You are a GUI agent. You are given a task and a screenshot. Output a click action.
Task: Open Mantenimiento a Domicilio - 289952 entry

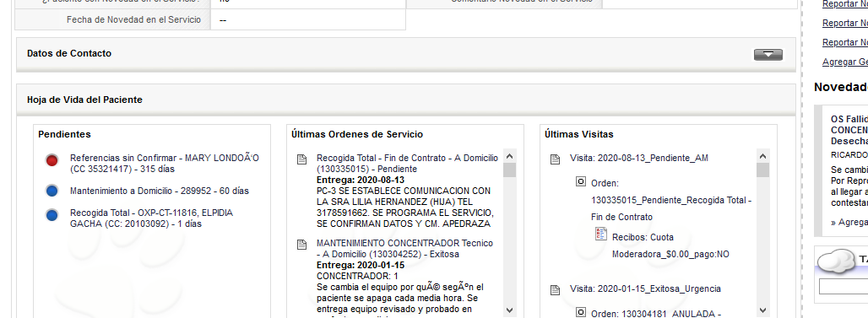pos(160,191)
